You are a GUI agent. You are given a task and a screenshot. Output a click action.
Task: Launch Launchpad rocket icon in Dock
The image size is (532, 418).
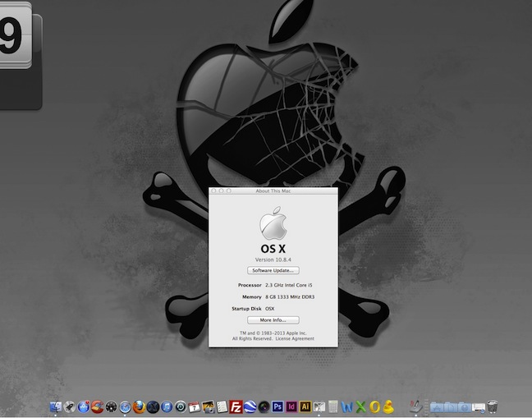coord(70,407)
